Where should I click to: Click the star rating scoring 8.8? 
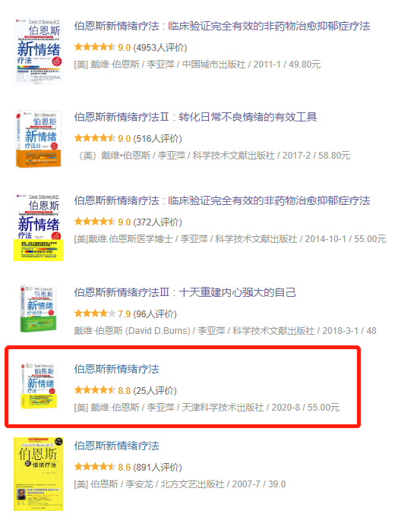(x=95, y=389)
